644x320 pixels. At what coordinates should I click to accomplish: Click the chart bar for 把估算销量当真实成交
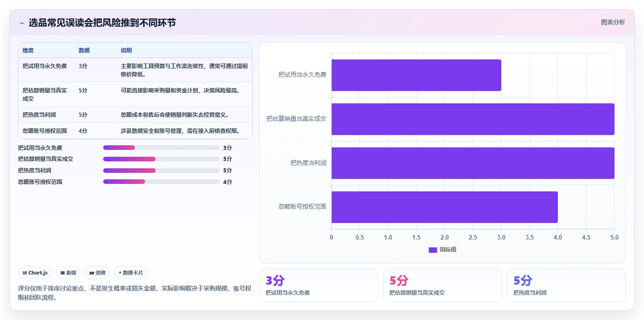[x=473, y=119]
